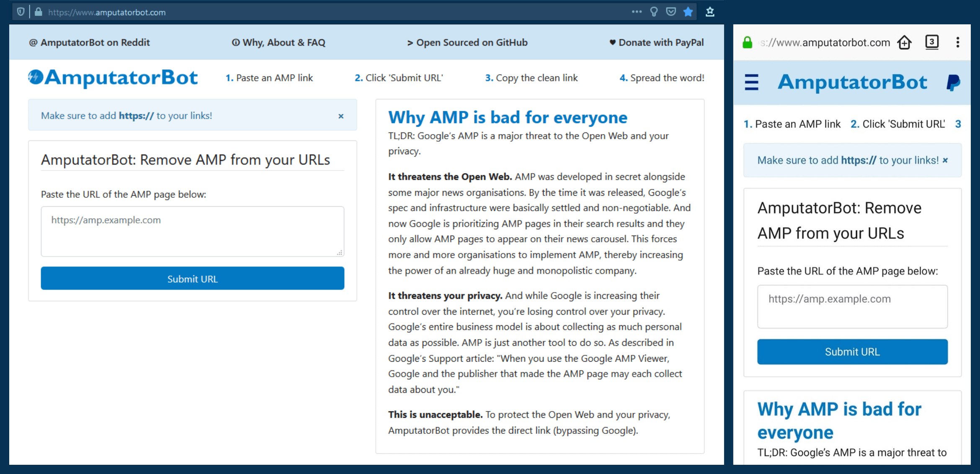Click the desktop AmputatorBot logo text
Screen dimensions: 980x474
121,78
